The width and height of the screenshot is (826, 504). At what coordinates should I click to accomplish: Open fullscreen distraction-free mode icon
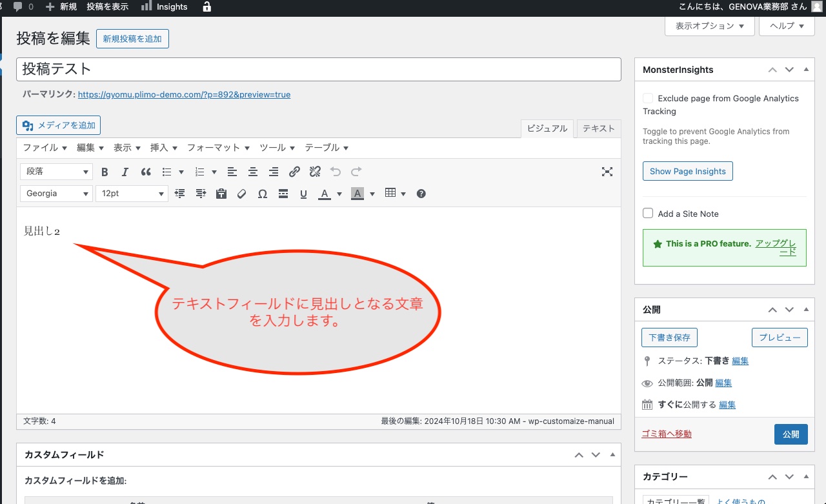607,172
